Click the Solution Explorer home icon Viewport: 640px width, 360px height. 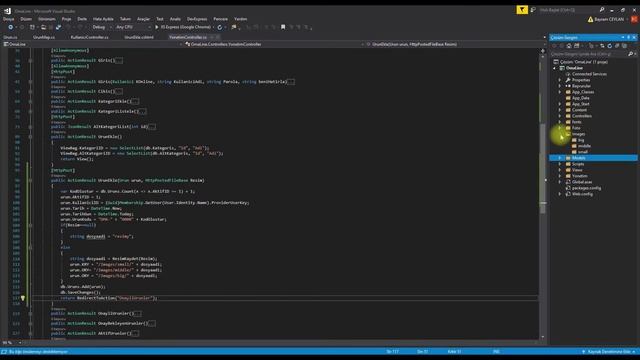click(569, 46)
